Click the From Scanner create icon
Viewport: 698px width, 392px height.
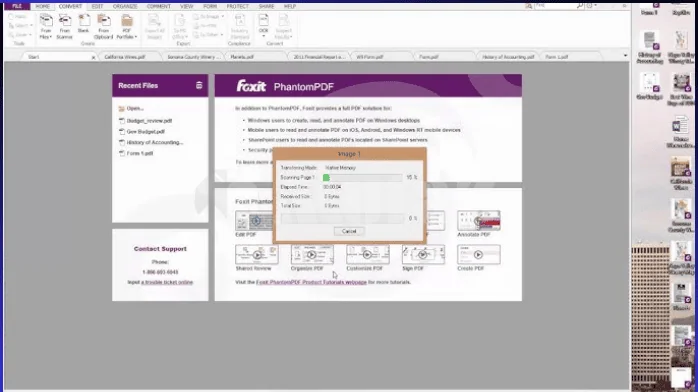(65, 27)
